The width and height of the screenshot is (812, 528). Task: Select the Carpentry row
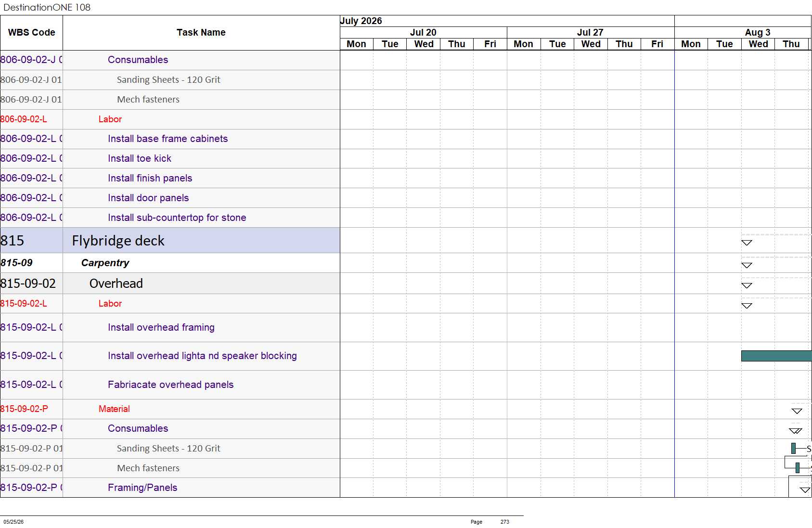coord(170,263)
